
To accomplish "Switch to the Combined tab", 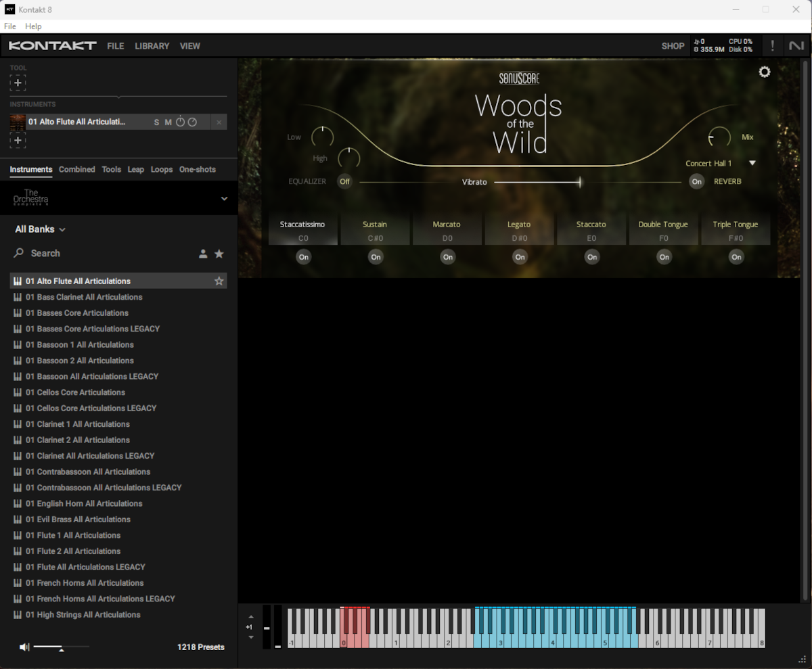I will pyautogui.click(x=77, y=169).
